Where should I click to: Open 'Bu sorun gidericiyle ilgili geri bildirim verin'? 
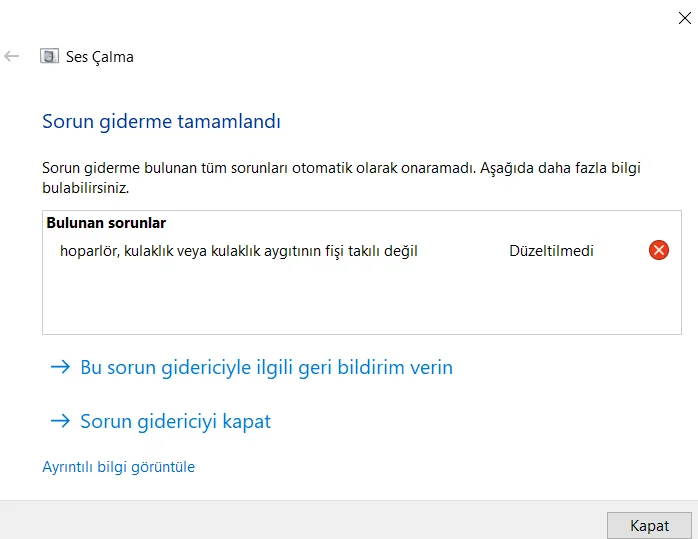[x=266, y=367]
